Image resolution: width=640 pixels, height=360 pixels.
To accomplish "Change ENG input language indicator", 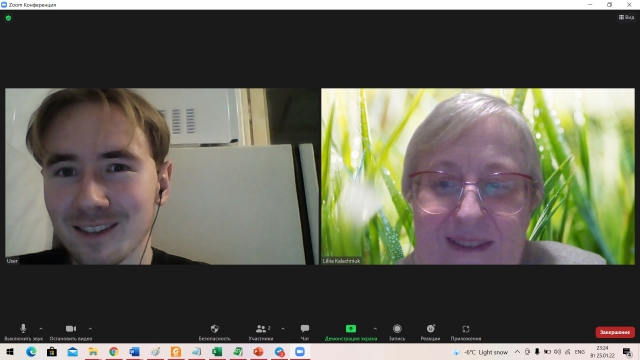I will [580, 352].
